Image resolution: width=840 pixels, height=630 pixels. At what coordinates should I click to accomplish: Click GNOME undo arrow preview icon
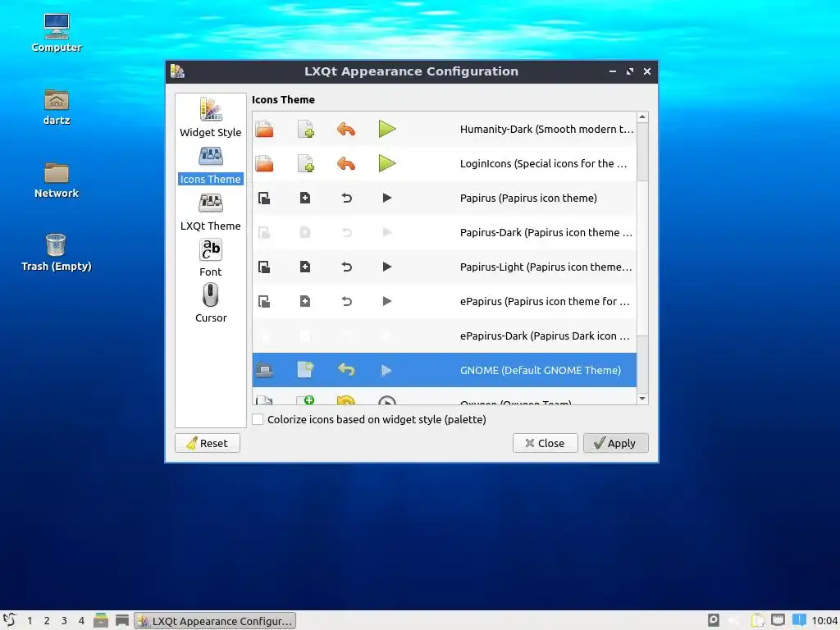pyautogui.click(x=346, y=370)
